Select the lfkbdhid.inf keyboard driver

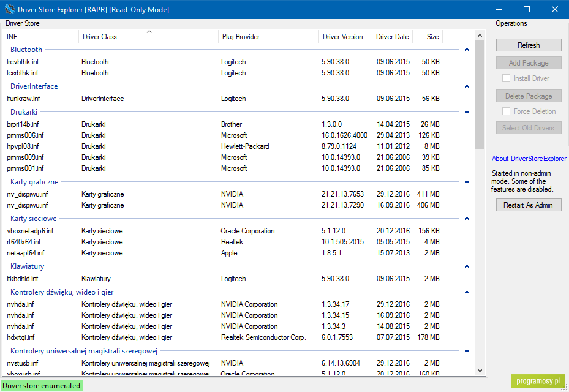[x=223, y=279]
